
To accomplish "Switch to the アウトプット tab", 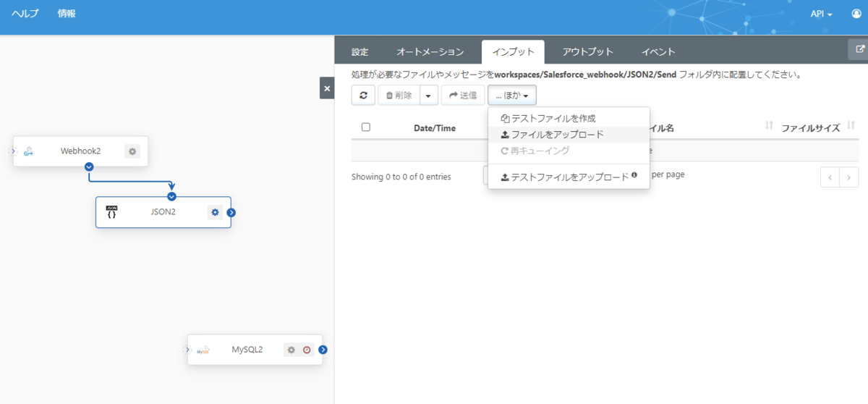I will click(x=588, y=52).
